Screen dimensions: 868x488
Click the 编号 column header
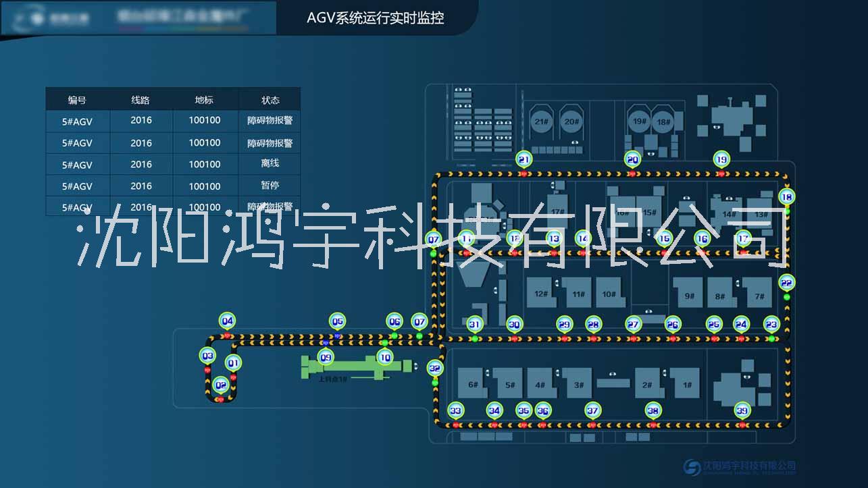click(x=78, y=99)
